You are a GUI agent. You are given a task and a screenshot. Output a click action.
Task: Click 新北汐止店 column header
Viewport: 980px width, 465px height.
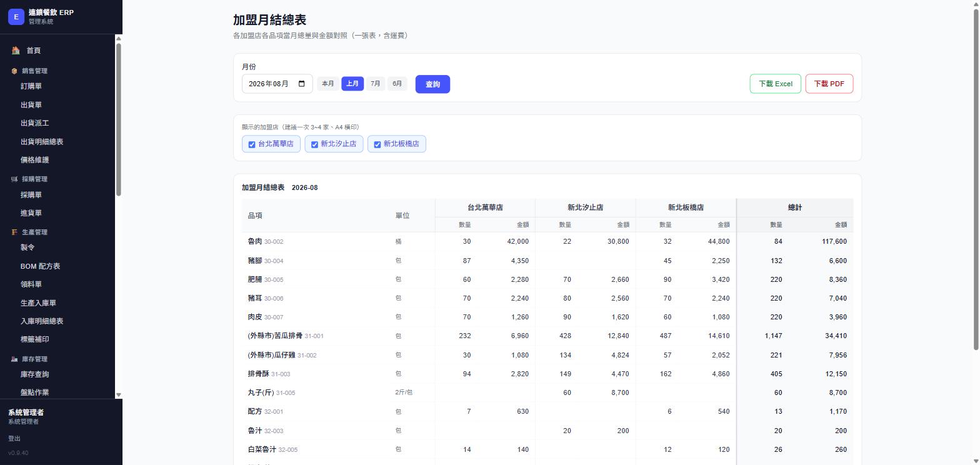pos(585,207)
